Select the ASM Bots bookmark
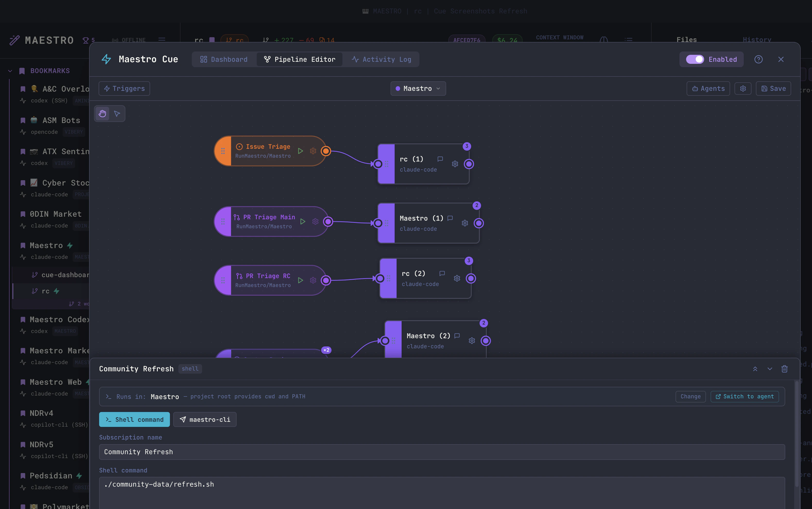Viewport: 812px width, 509px height. pos(50,125)
